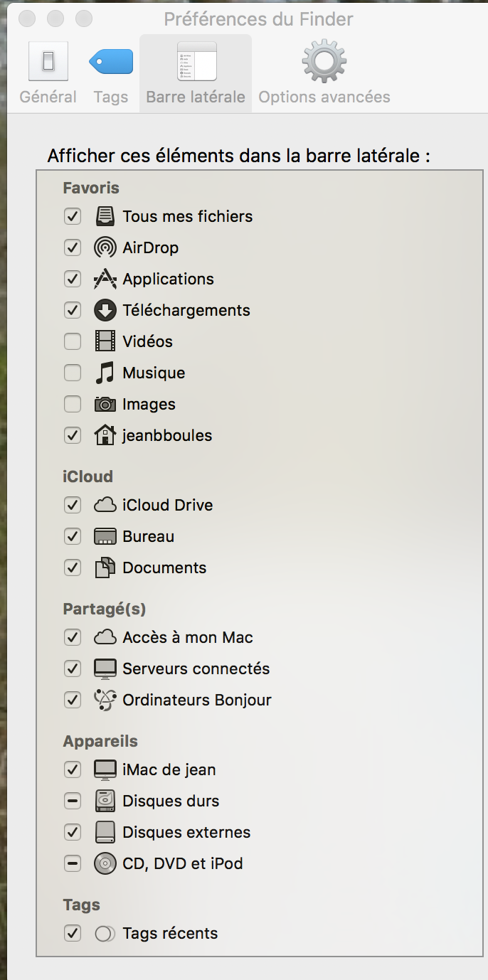Open the Tags preferences tab
The image size is (488, 980).
111,73
